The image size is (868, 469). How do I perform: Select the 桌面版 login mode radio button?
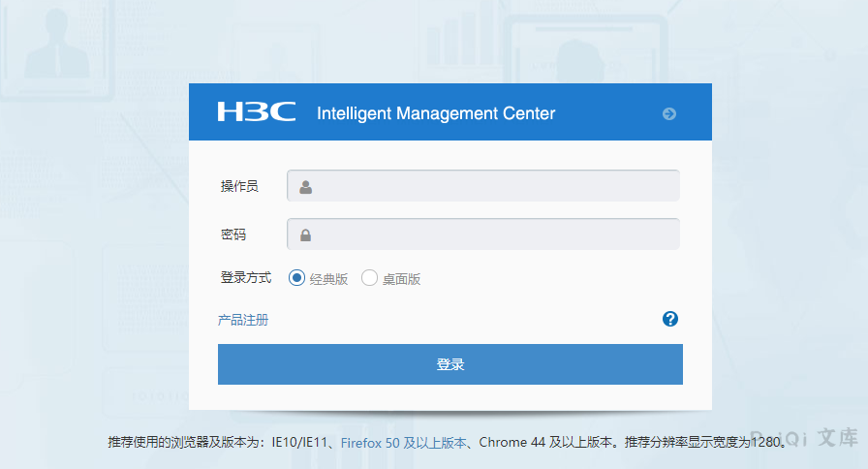point(369,277)
